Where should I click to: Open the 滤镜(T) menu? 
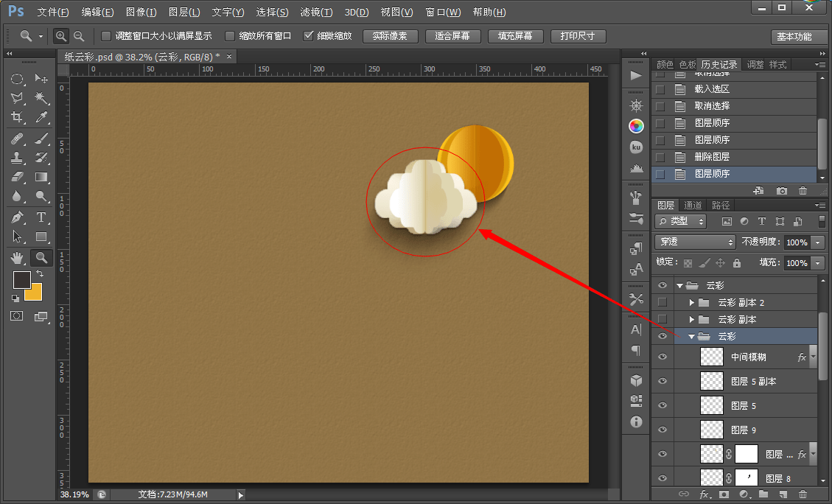click(x=316, y=13)
